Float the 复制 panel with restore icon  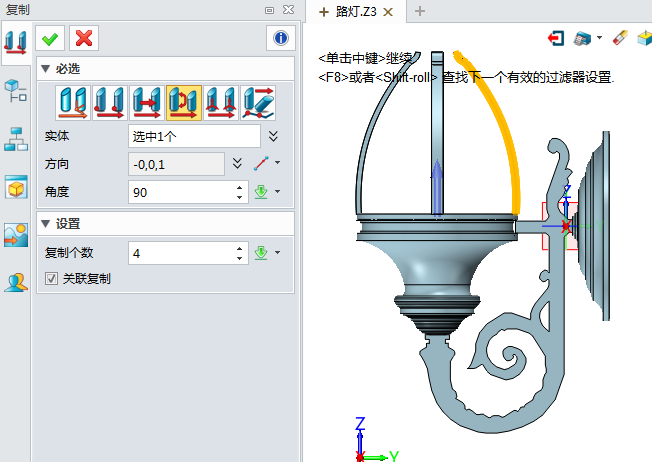coord(269,10)
